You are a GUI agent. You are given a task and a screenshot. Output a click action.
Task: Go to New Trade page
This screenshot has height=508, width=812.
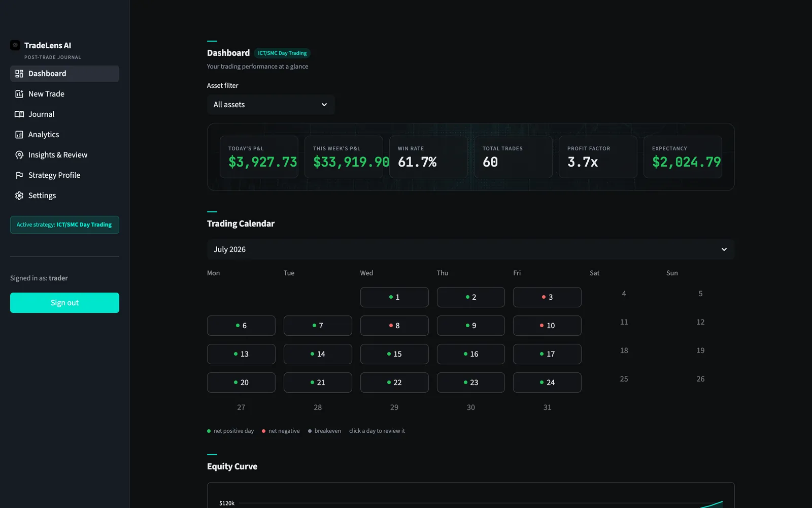[x=64, y=94]
